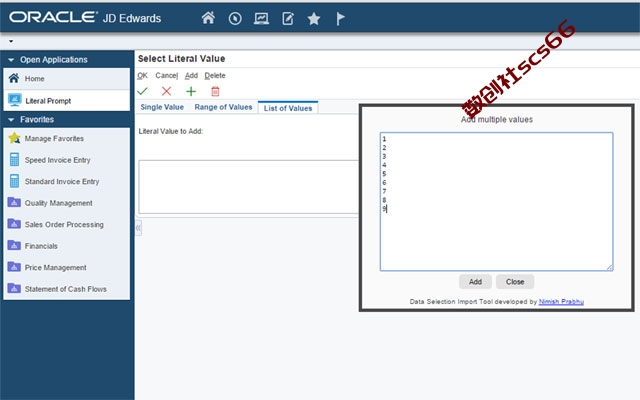Click the Home house icon in sidebar
Viewport: 640px width, 400px height.
[14, 78]
